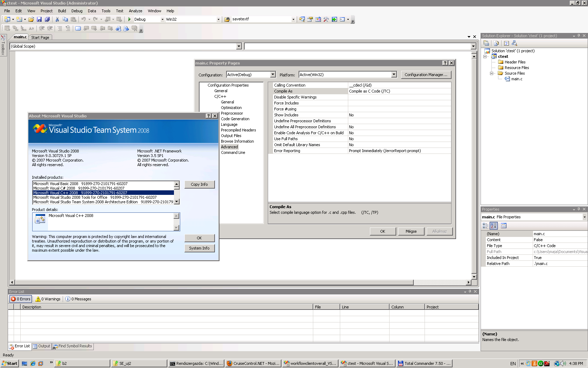
Task: Click the Mégse button in Property Pages
Action: 411,231
